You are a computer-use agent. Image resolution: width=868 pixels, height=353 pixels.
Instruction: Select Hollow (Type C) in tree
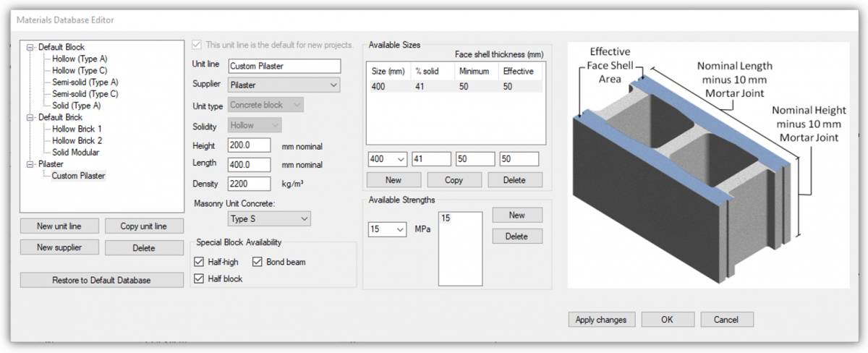point(80,71)
